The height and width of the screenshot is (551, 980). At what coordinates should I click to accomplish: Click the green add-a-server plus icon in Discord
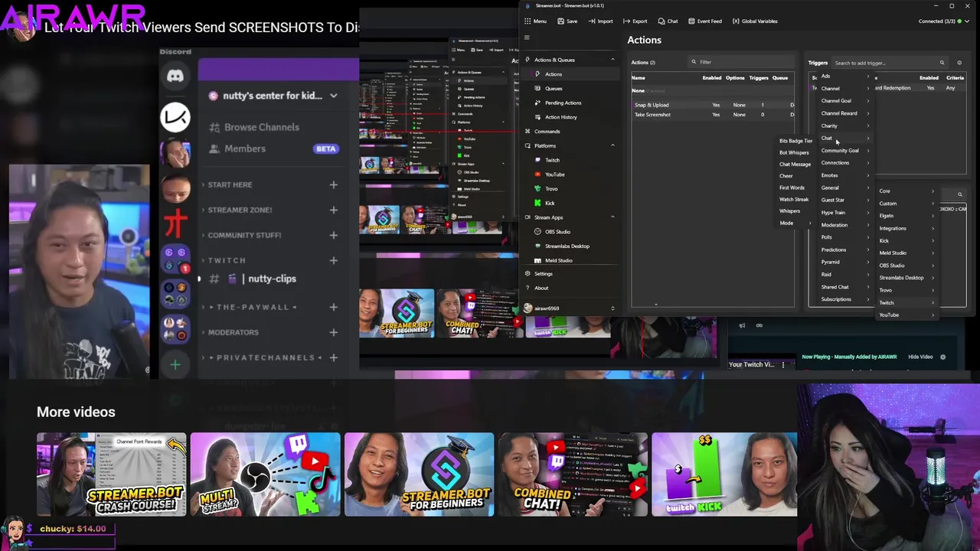[175, 365]
